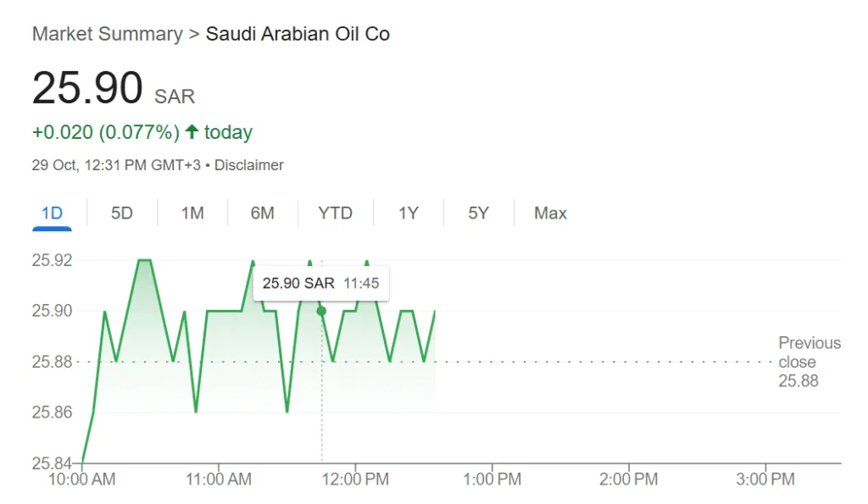Open the Disclaimer link

point(248,164)
